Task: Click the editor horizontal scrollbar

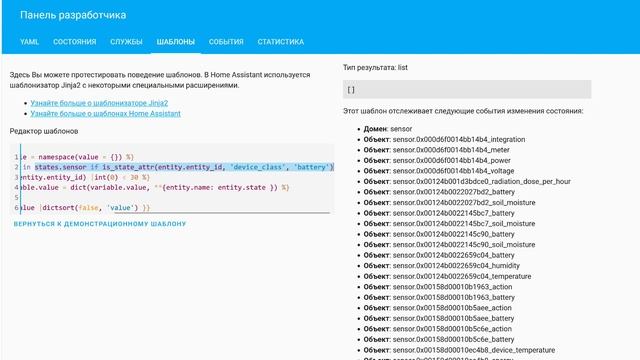Action: point(222,213)
